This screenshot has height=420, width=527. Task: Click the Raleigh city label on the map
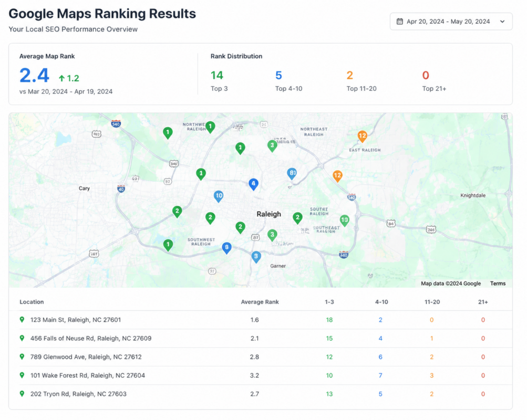(268, 214)
